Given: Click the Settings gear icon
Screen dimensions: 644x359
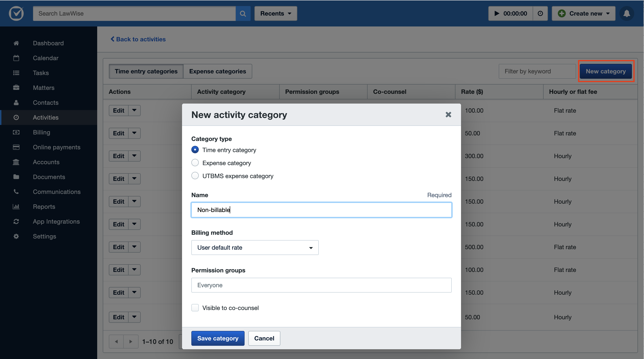Looking at the screenshot, I should point(16,236).
